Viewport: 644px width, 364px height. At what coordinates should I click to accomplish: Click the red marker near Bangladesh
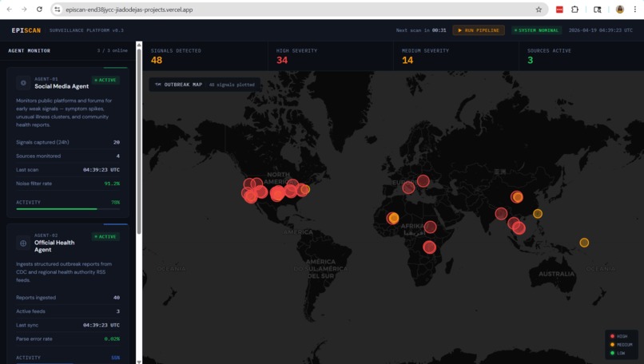point(501,213)
